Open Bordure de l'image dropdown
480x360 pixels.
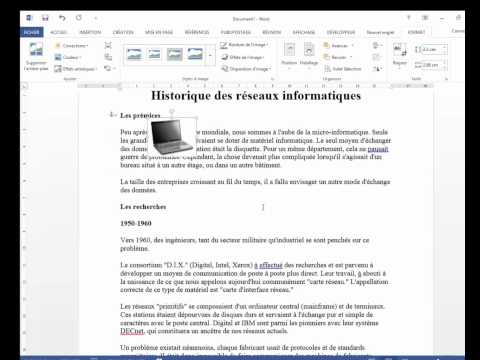244,45
